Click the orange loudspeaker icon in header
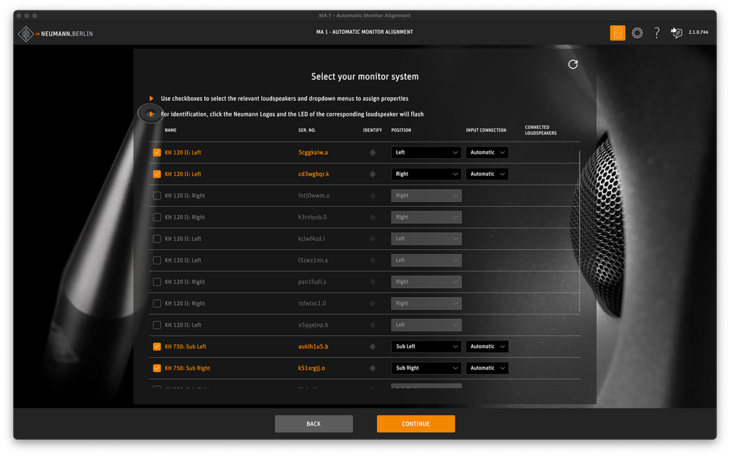The width and height of the screenshot is (730, 456). (x=617, y=33)
